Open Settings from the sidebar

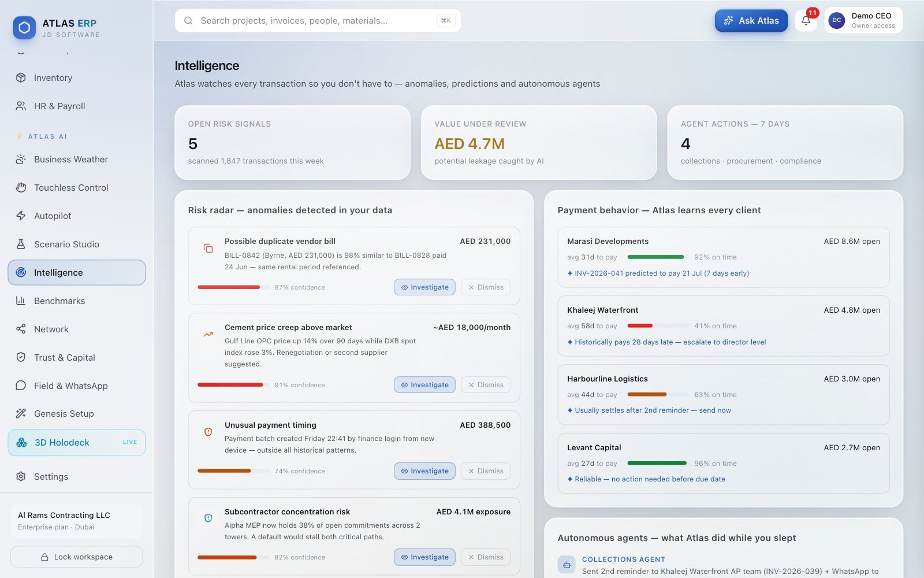77,477
